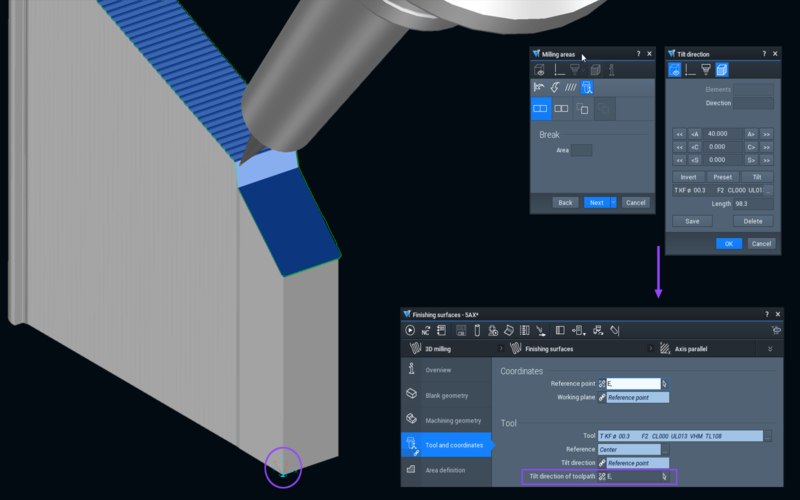Click the Area field under Break
This screenshot has width=800, height=500.
click(582, 150)
